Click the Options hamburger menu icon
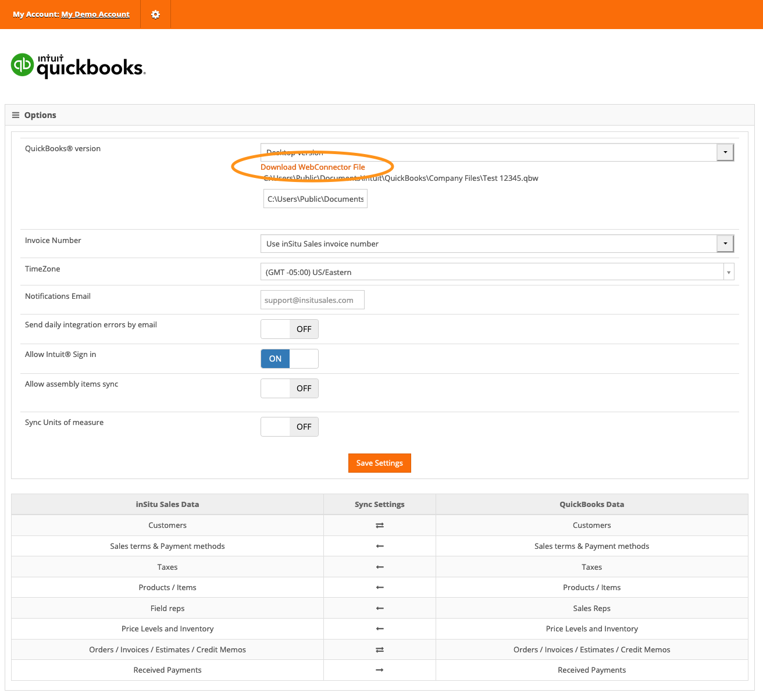The image size is (763, 700). (x=16, y=115)
